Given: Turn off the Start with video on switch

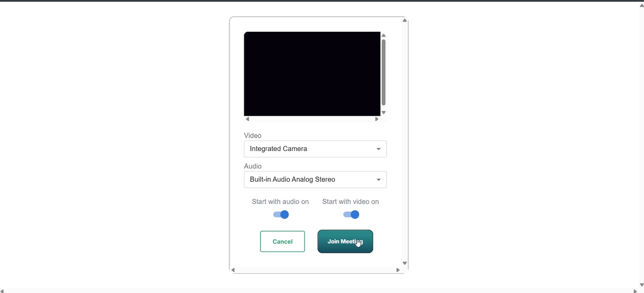Looking at the screenshot, I should point(351,215).
